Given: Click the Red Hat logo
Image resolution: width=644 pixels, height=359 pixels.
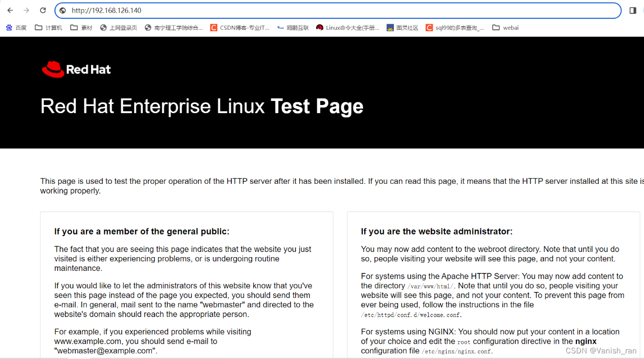Looking at the screenshot, I should pos(76,69).
